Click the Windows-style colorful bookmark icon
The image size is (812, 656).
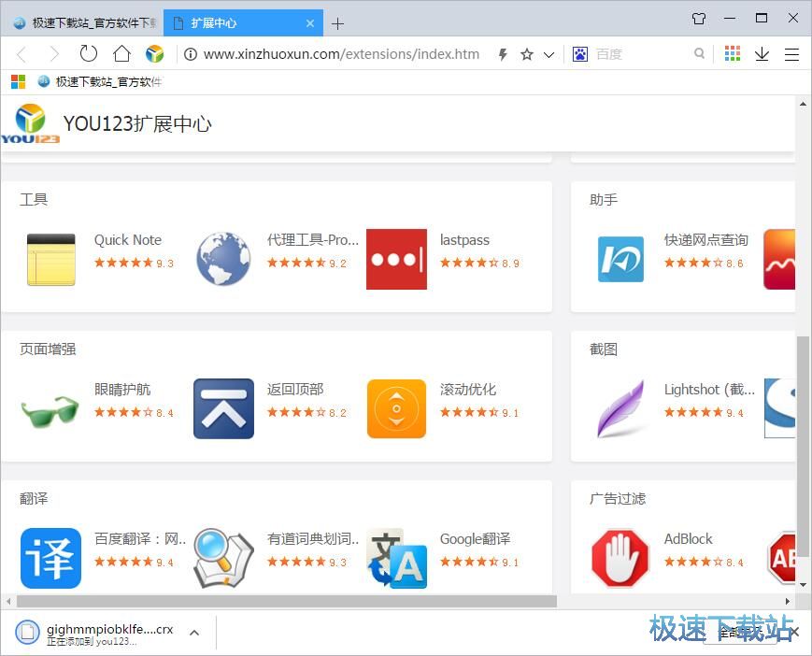tap(18, 82)
